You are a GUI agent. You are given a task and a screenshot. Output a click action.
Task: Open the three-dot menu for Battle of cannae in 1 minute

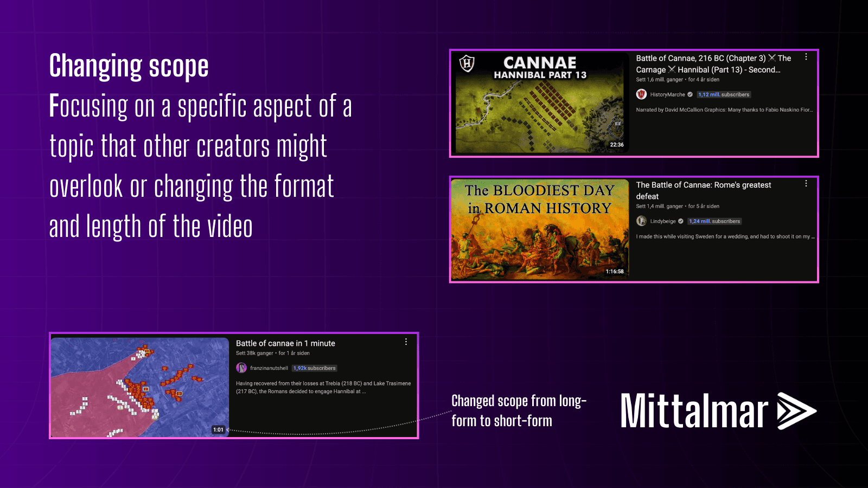(x=406, y=342)
